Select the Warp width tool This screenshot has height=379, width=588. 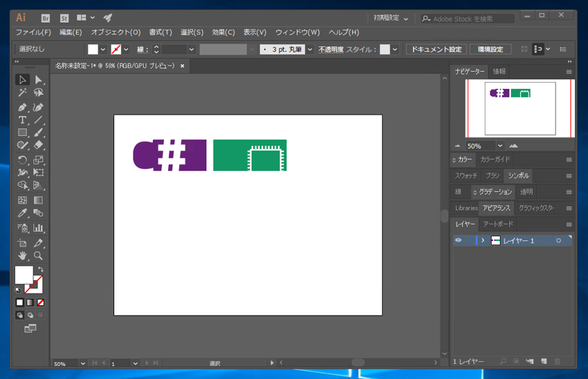tap(23, 173)
